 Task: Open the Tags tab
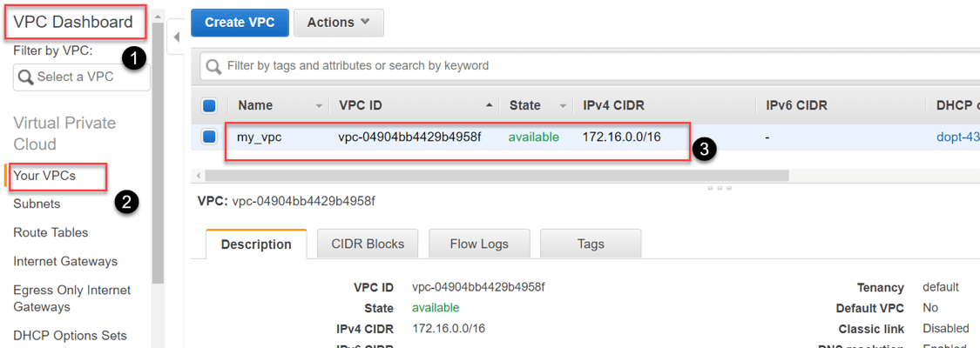click(591, 244)
